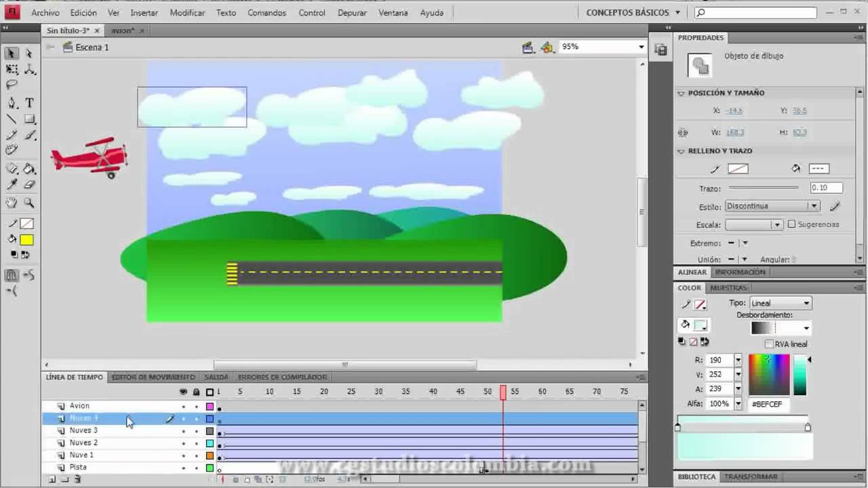Activate the Zoom magnifier tool
868x488 pixels.
point(29,202)
